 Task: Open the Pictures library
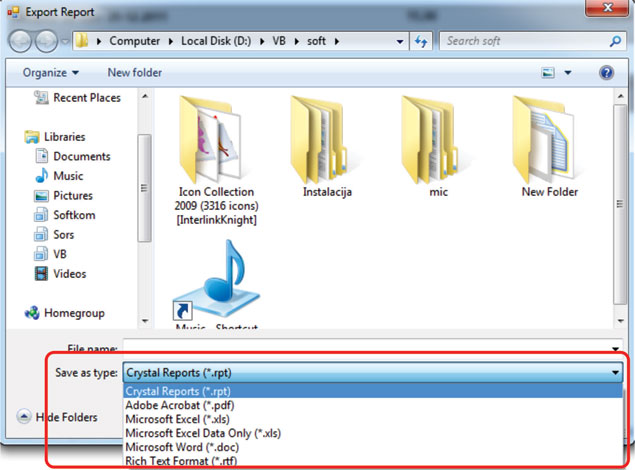[x=73, y=196]
